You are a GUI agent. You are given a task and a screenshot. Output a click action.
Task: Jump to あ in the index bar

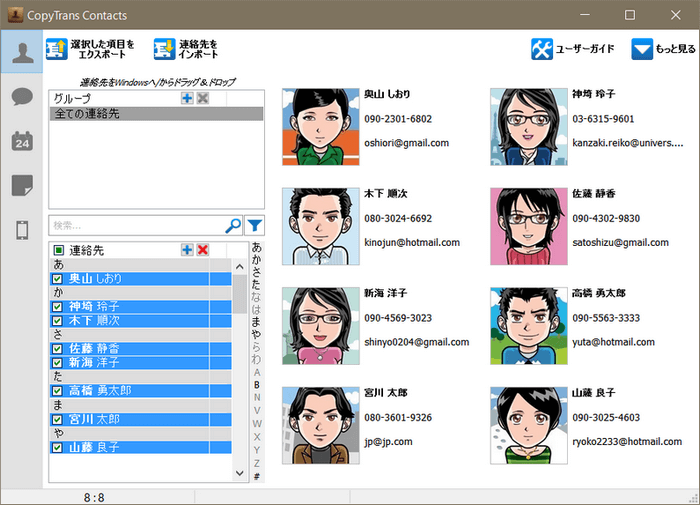coord(257,247)
